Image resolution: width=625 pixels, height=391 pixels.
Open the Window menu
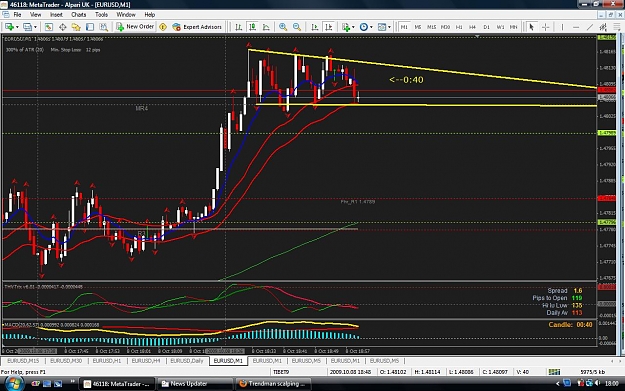tap(126, 15)
